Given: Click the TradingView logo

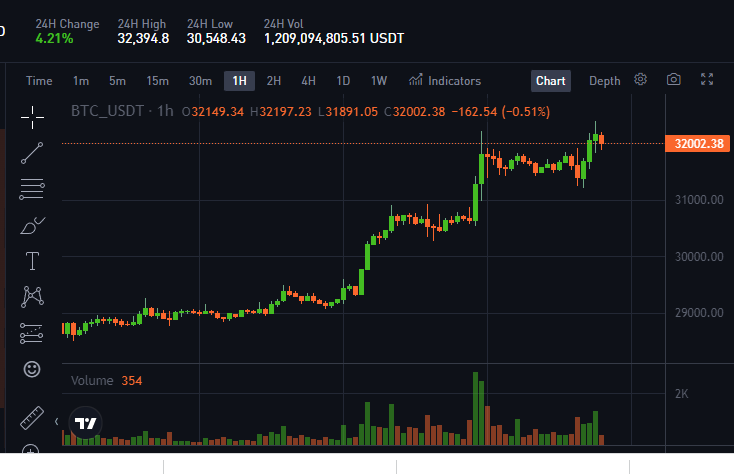Looking at the screenshot, I should [x=85, y=423].
